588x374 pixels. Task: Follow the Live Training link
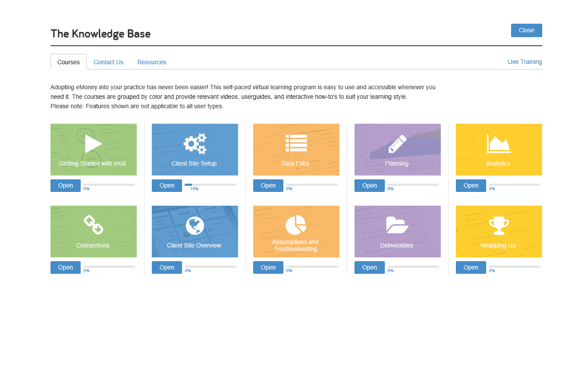pyautogui.click(x=524, y=62)
